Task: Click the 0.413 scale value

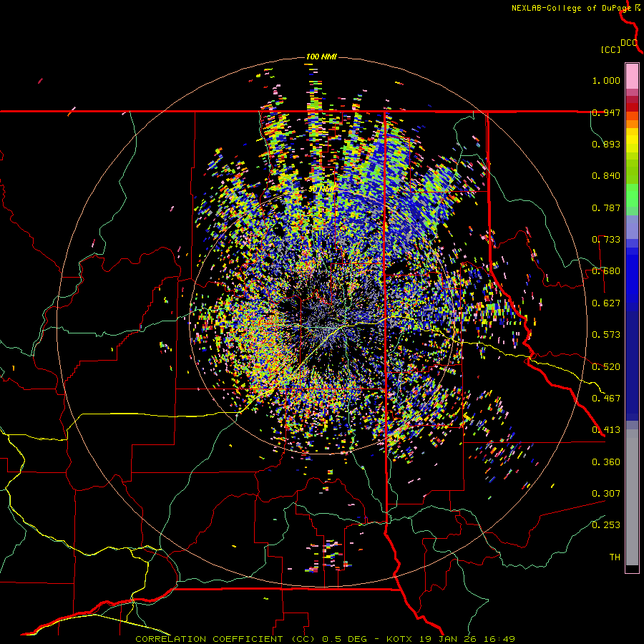Action: point(606,430)
